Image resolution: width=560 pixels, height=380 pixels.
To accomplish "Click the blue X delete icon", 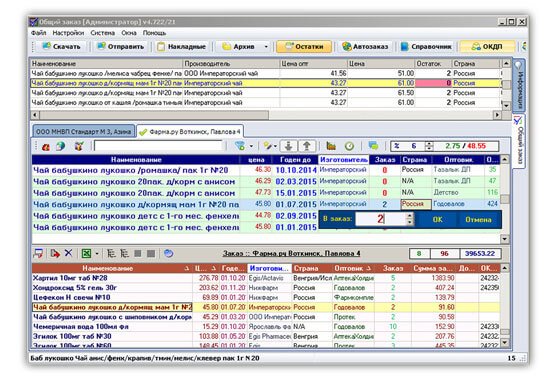I will point(68,253).
